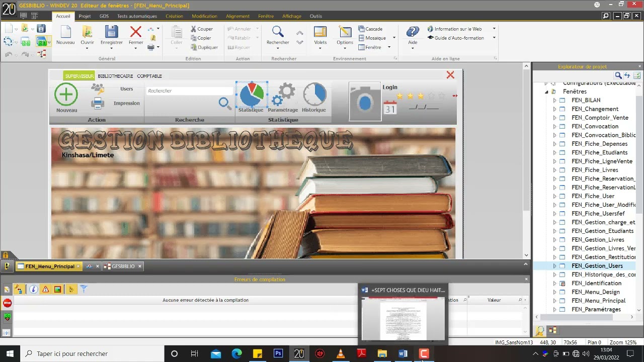This screenshot has width=644, height=362.
Task: Open the Alignement ribbon tab
Action: [237, 16]
